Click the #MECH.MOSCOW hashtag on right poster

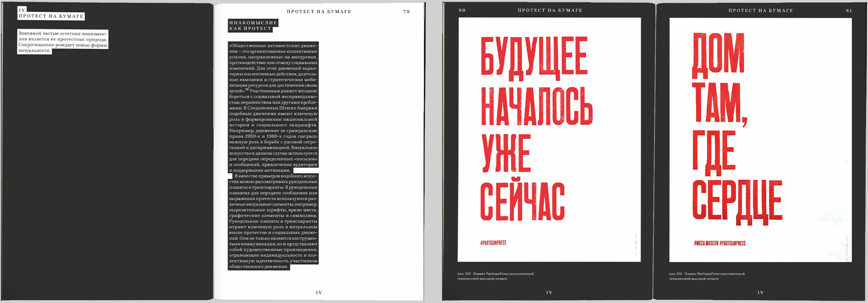(706, 243)
